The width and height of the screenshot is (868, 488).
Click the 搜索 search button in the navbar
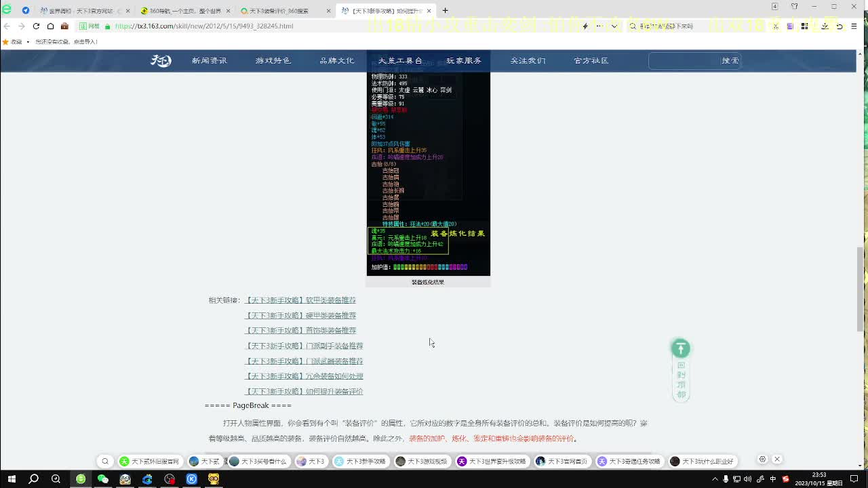pos(730,60)
